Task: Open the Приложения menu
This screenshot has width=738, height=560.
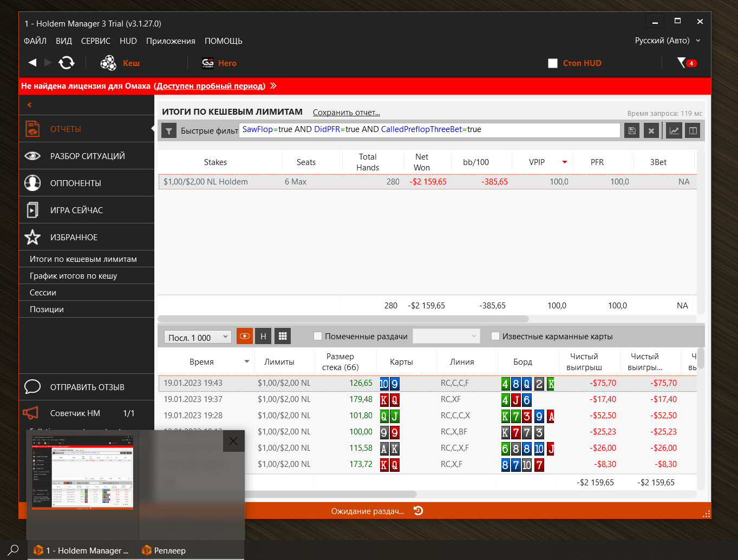Action: pos(171,41)
